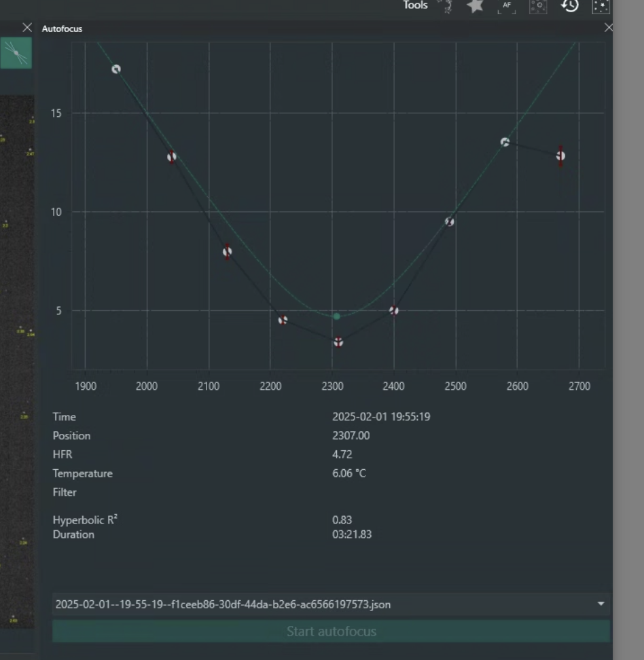This screenshot has height=660, width=644.
Task: Click the data point near position 2490
Action: (x=450, y=221)
